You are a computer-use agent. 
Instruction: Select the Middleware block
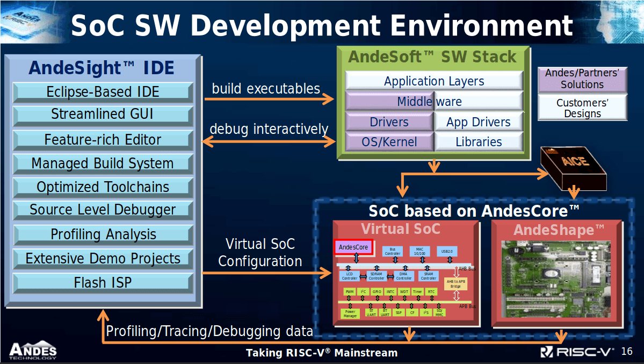pyautogui.click(x=434, y=101)
